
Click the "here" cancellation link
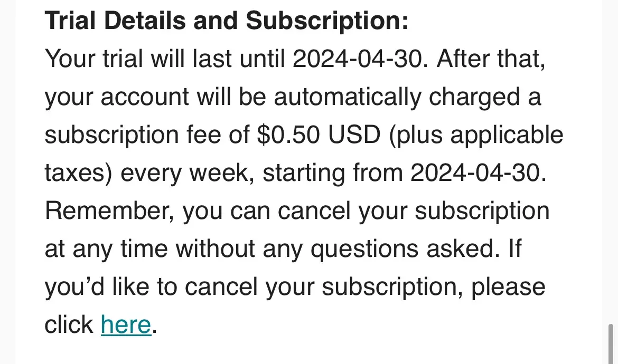coord(126,324)
